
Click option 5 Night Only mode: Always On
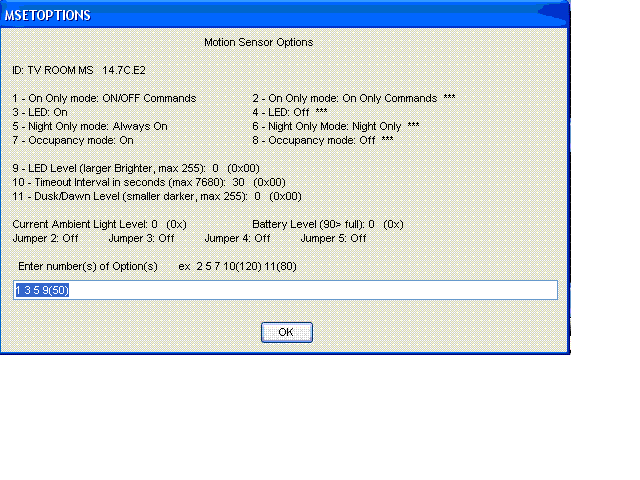[x=90, y=126]
